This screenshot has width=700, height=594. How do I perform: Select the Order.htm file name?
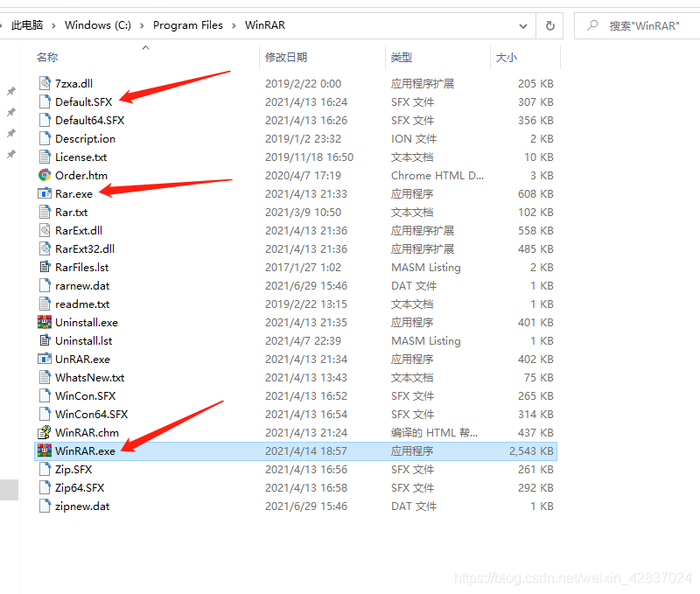click(x=81, y=175)
